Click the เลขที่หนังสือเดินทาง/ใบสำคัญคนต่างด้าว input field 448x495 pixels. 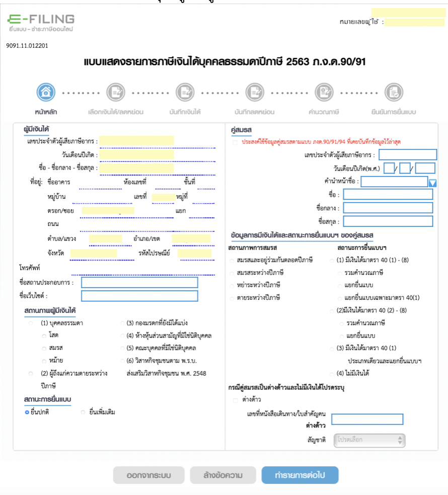(x=367, y=419)
